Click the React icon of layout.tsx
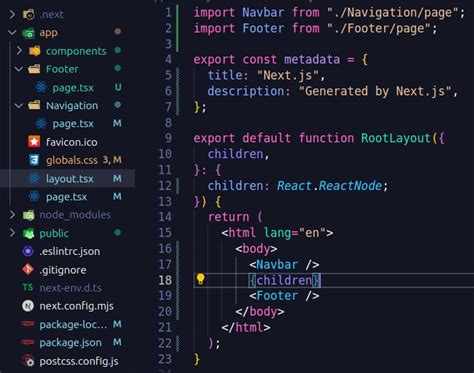 [34, 178]
